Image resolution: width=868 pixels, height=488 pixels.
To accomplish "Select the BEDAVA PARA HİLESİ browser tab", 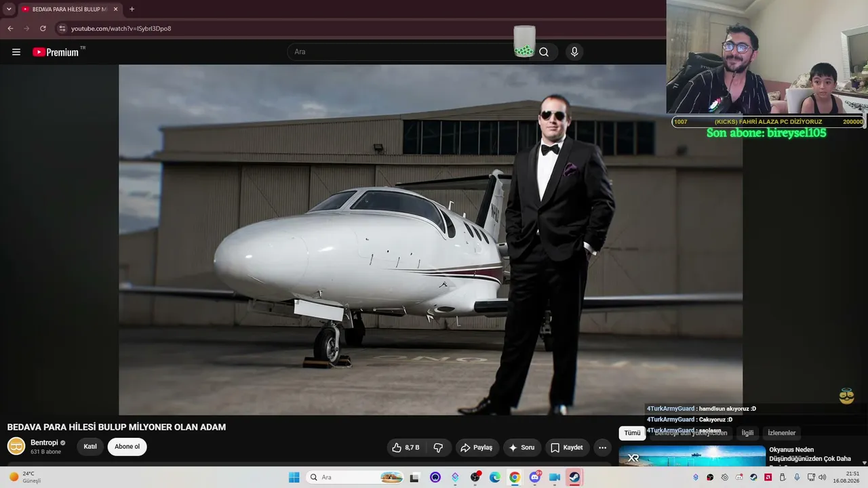I will pyautogui.click(x=71, y=9).
